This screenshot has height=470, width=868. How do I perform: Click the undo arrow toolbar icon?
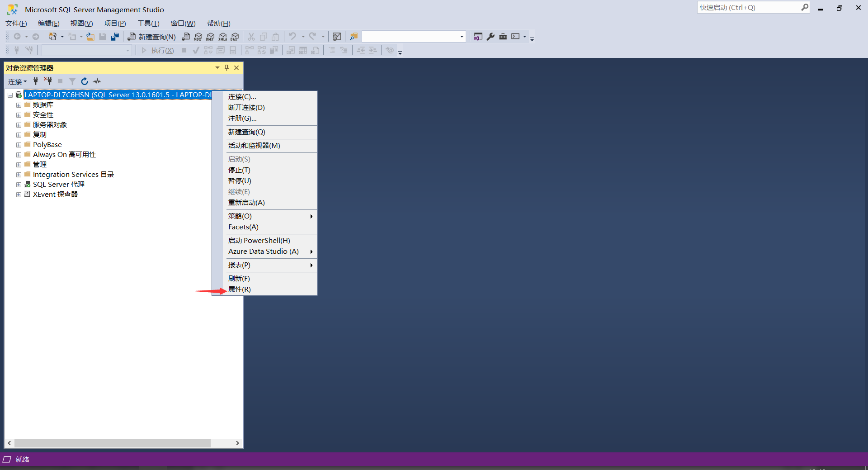coord(292,37)
